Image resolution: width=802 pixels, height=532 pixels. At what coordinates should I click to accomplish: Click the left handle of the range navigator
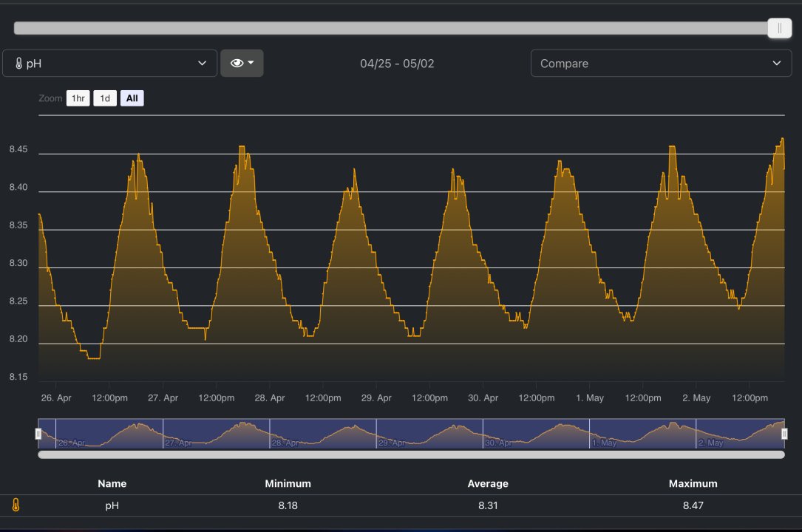tap(38, 434)
